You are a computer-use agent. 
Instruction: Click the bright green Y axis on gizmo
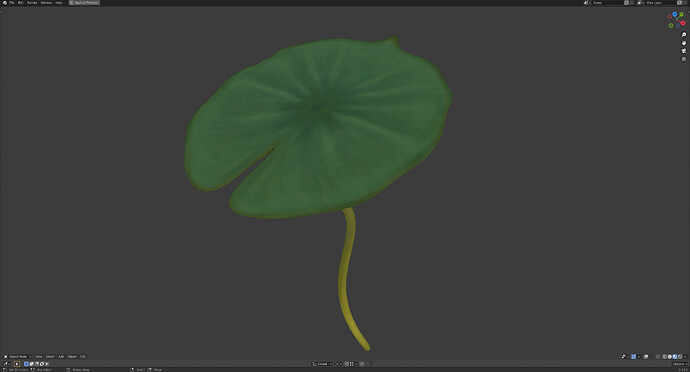681,15
